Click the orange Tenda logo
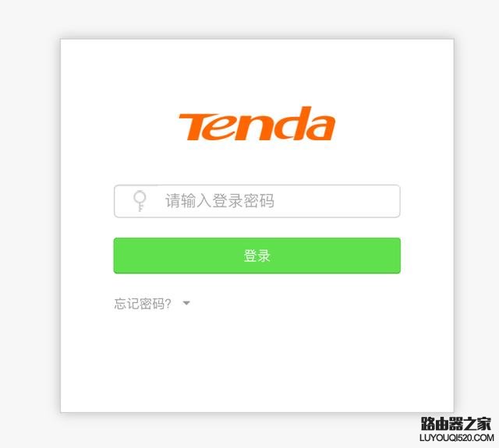This screenshot has width=499, height=448. click(x=257, y=123)
